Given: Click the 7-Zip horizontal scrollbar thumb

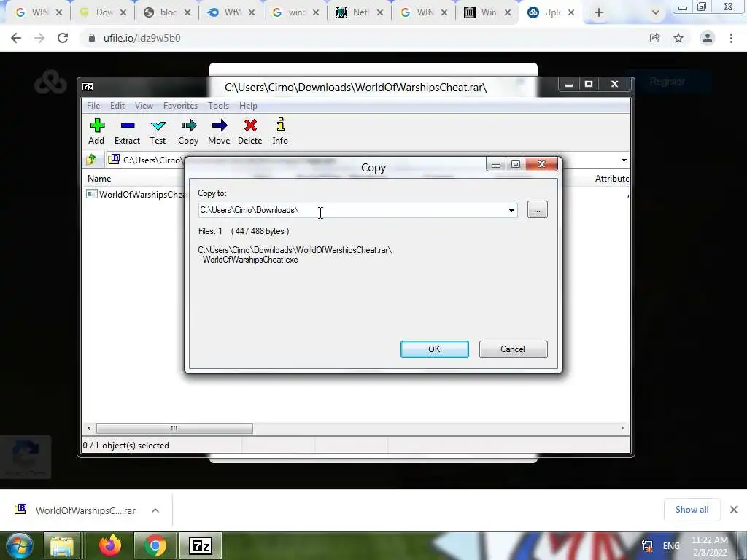Looking at the screenshot, I should coord(174,428).
